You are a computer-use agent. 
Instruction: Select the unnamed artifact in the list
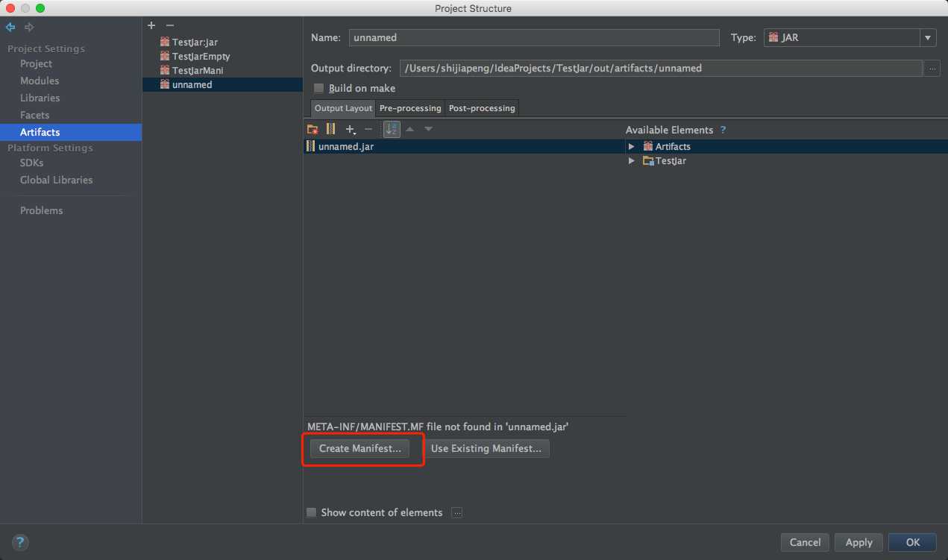222,84
